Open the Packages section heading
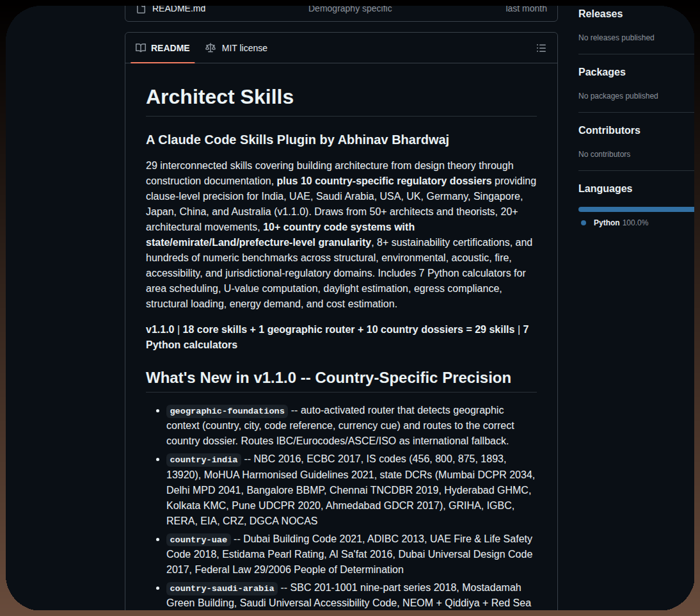Screen dimensions: 700x616 pyautogui.click(x=602, y=72)
